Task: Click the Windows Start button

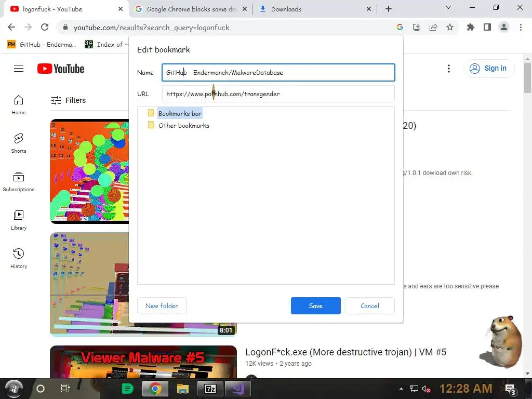Action: [14, 389]
